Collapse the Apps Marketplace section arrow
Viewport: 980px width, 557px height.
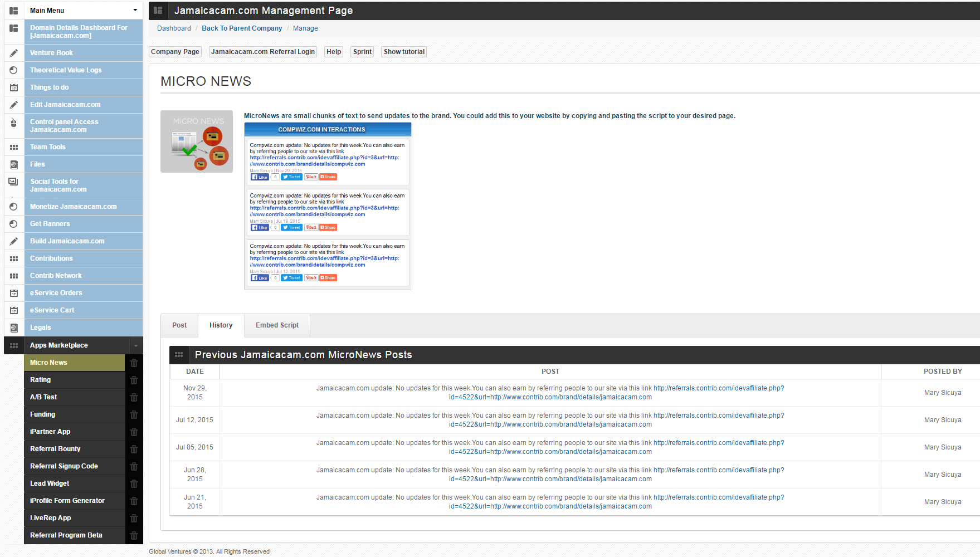point(135,345)
